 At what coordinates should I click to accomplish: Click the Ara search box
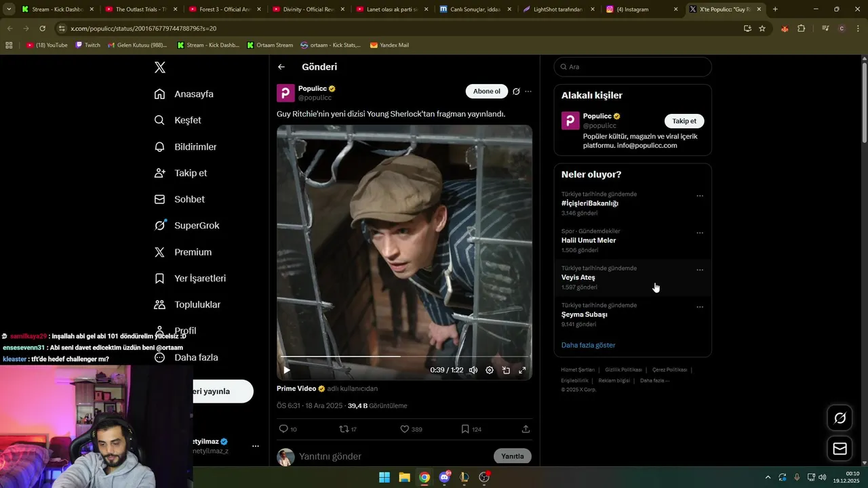(x=633, y=67)
